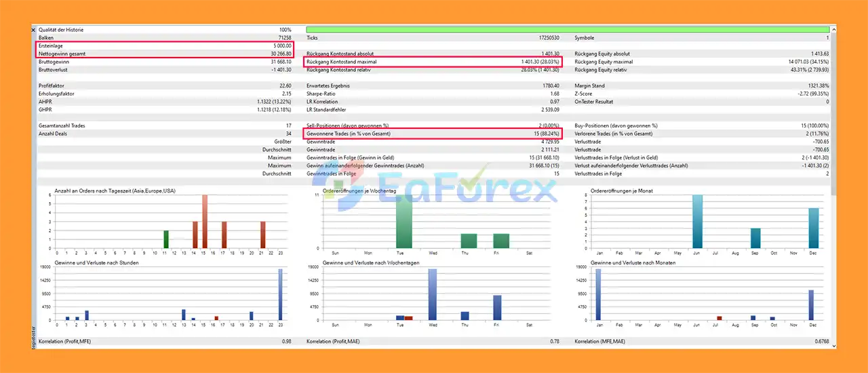868x373 pixels.
Task: Click the green bar at hour 11
Action: pyautogui.click(x=166, y=239)
